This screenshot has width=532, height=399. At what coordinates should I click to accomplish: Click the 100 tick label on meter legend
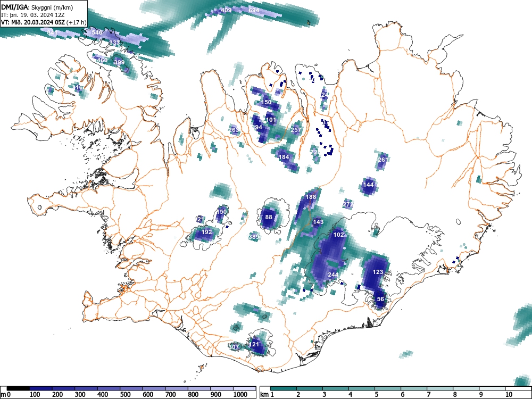[x=35, y=395]
